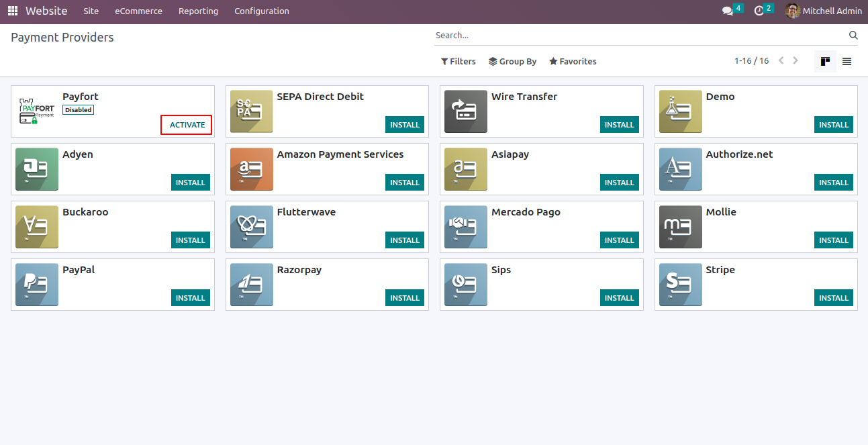This screenshot has height=445, width=868.
Task: Open the conversations chat icon
Action: pos(728,11)
